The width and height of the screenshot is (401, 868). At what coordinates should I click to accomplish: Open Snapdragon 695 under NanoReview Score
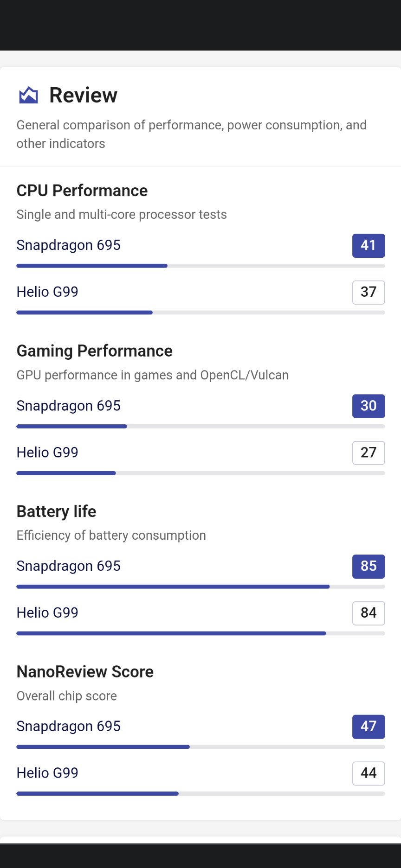tap(68, 726)
